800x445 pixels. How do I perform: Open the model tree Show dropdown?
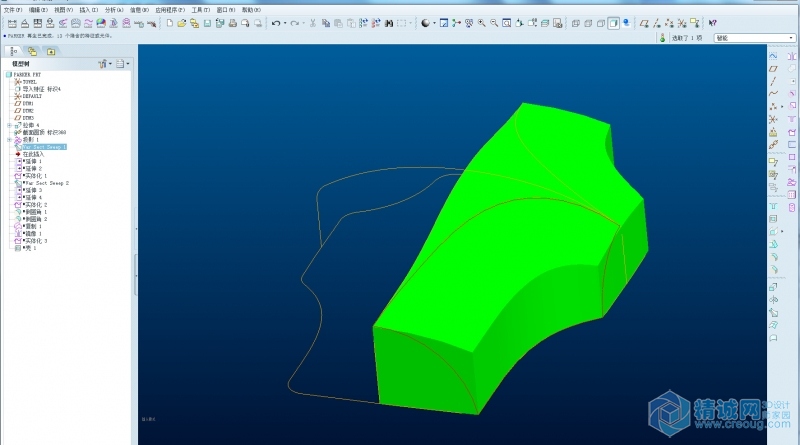click(106, 64)
